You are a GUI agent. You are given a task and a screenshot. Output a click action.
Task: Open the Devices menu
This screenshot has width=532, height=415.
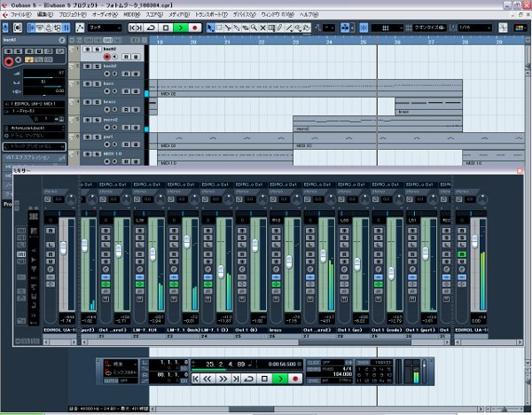coord(244,14)
